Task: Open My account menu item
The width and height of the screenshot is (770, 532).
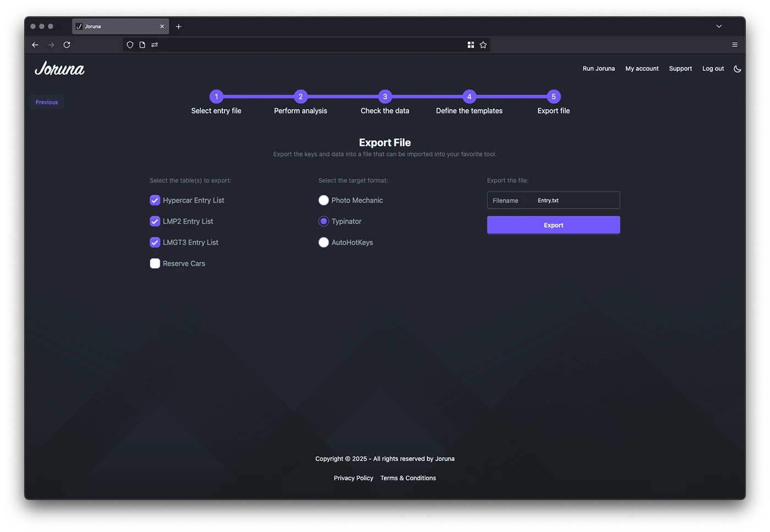Action: 641,69
